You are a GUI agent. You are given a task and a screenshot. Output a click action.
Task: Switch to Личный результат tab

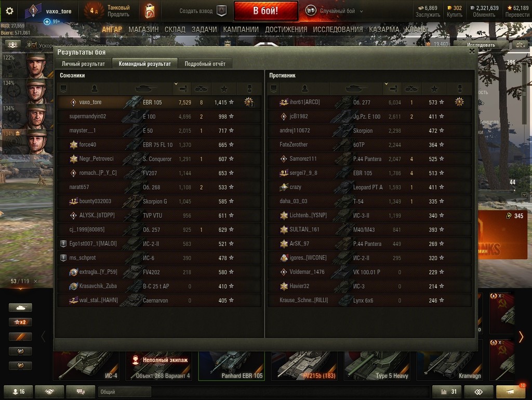[x=84, y=63]
